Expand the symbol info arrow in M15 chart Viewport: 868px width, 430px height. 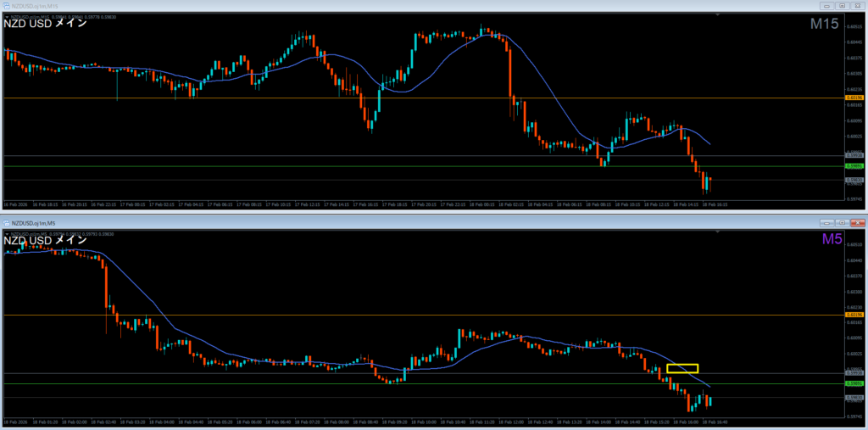click(x=7, y=16)
